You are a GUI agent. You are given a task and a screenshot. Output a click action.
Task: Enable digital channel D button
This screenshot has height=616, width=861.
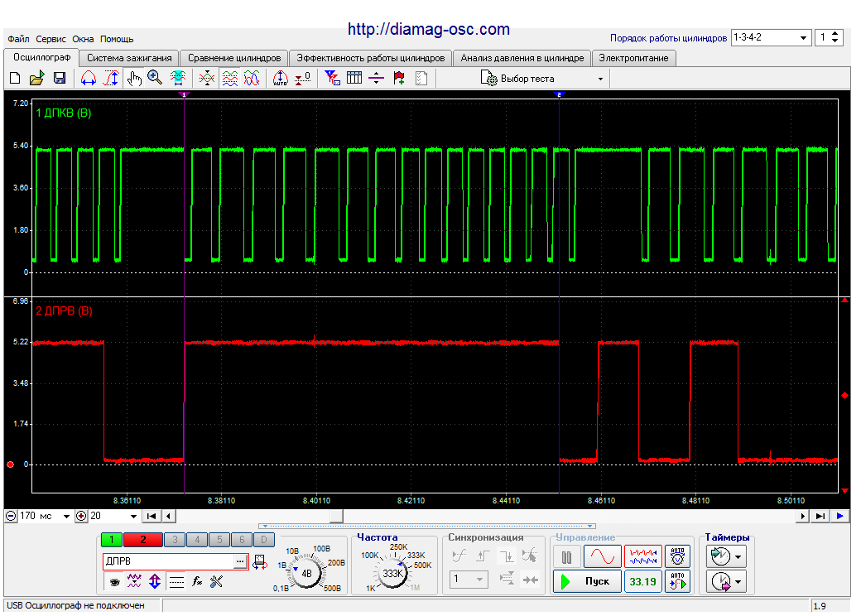click(x=263, y=540)
